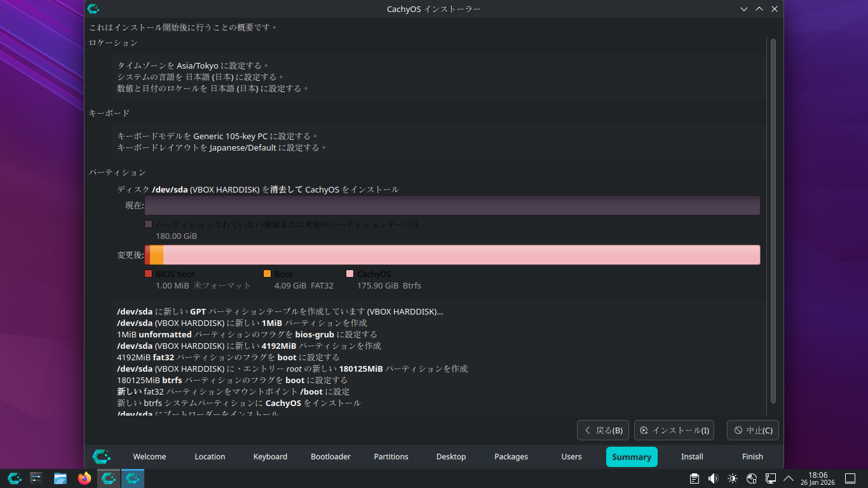The height and width of the screenshot is (488, 868).
Task: Go to the Packages step
Action: 511,457
